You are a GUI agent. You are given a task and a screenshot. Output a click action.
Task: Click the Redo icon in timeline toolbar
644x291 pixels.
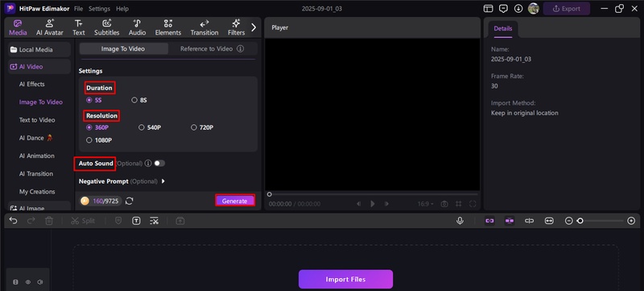[x=31, y=221]
